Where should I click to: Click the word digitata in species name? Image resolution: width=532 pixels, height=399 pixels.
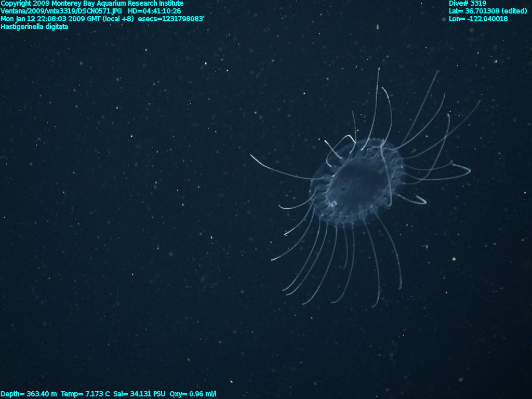[x=57, y=26]
